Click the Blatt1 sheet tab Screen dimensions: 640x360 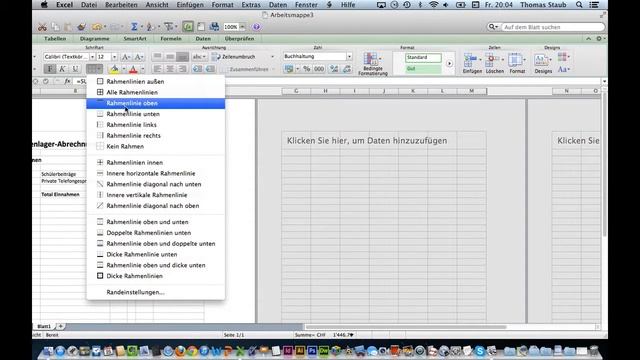(44, 327)
